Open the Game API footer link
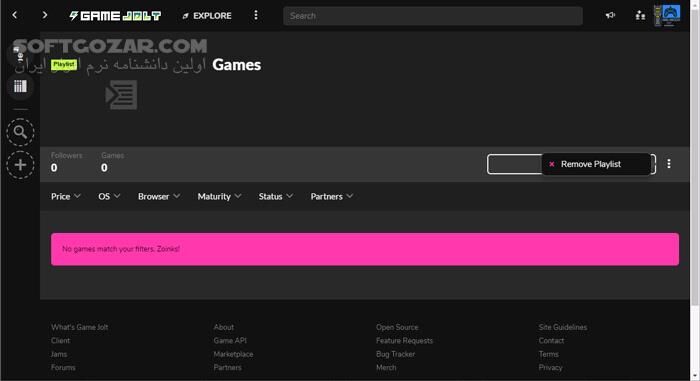This screenshot has width=700, height=381. (229, 340)
